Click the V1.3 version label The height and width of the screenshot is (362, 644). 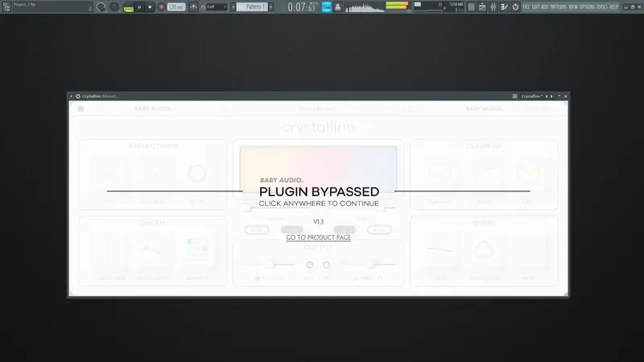[318, 222]
